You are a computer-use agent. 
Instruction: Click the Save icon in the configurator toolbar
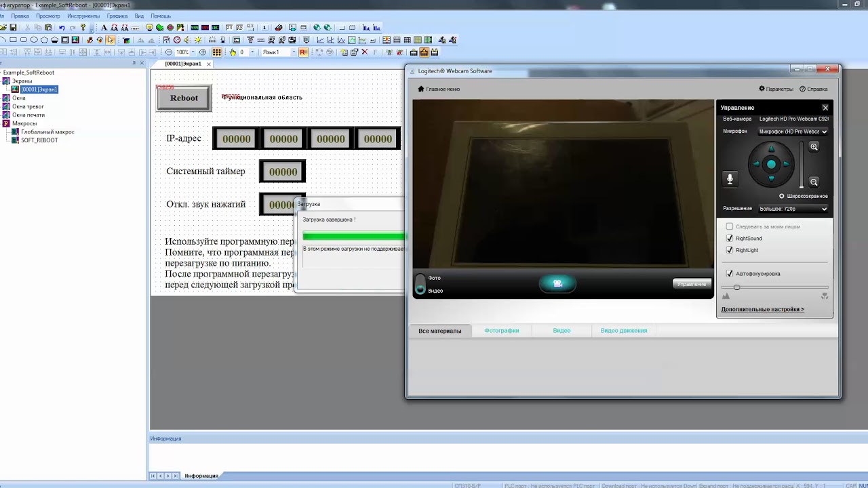point(13,28)
